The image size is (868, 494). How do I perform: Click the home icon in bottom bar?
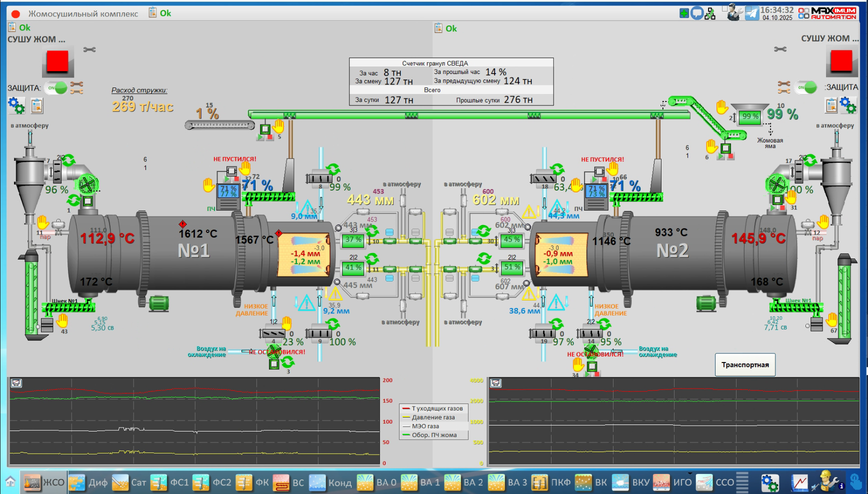click(10, 482)
